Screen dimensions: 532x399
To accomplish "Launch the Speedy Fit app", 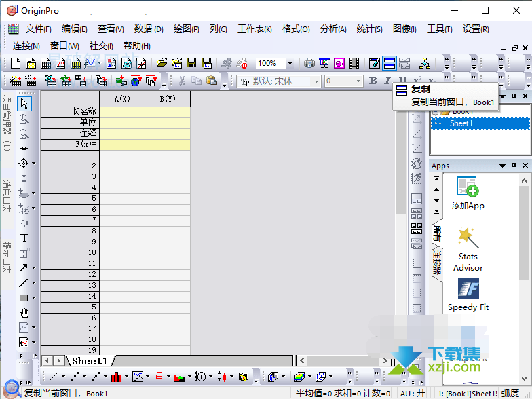I will point(468,295).
